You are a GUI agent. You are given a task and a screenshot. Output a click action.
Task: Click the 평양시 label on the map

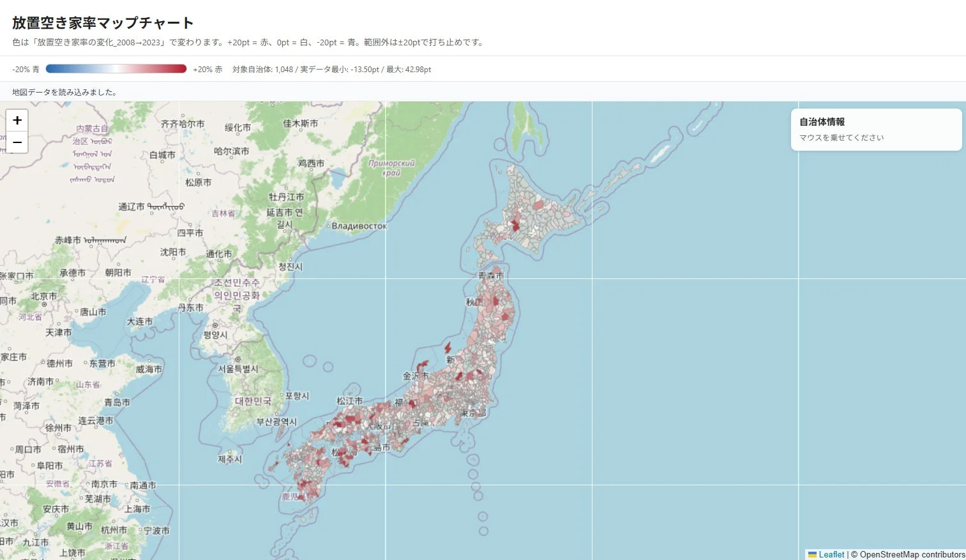tap(215, 335)
